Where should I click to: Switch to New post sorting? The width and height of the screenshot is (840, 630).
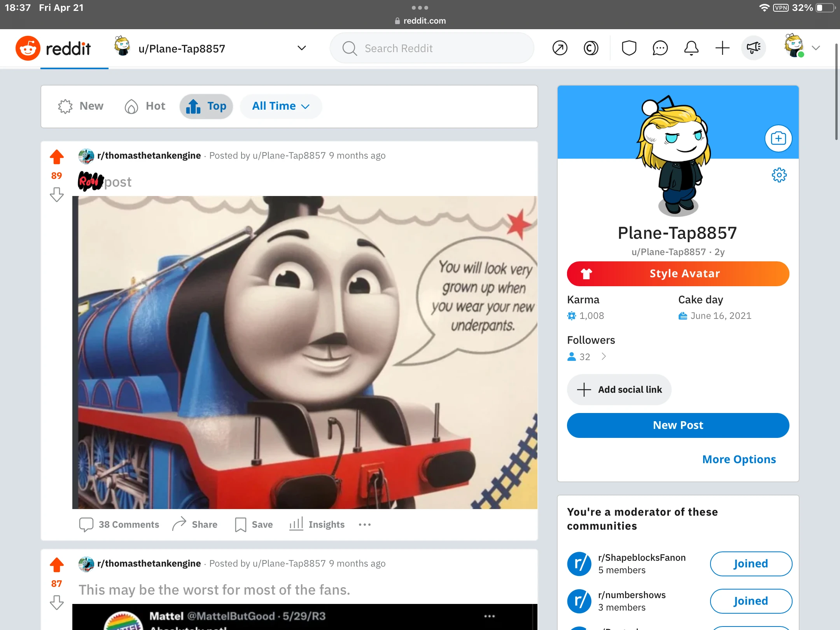(x=80, y=106)
